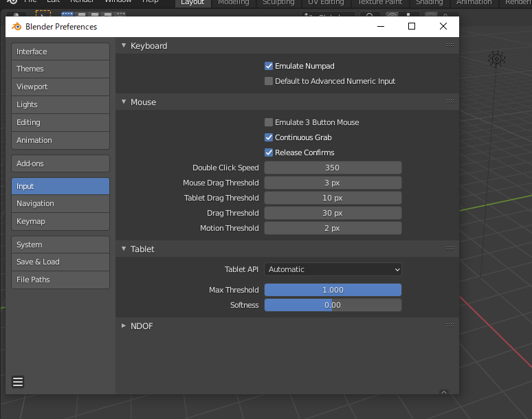Enable Default to Advanced Numeric Input

(269, 81)
